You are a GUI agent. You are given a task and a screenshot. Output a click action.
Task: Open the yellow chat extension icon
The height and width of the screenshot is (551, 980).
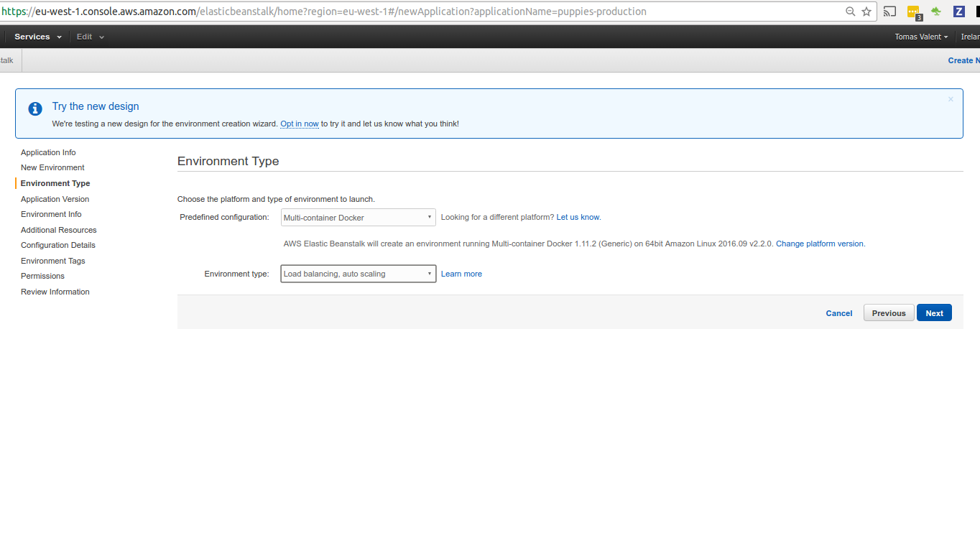click(x=914, y=12)
